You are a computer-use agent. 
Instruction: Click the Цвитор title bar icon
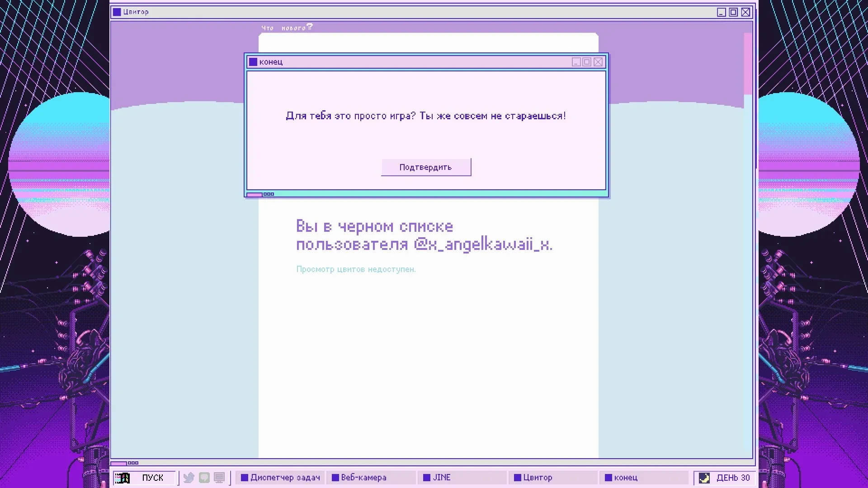[x=117, y=12]
